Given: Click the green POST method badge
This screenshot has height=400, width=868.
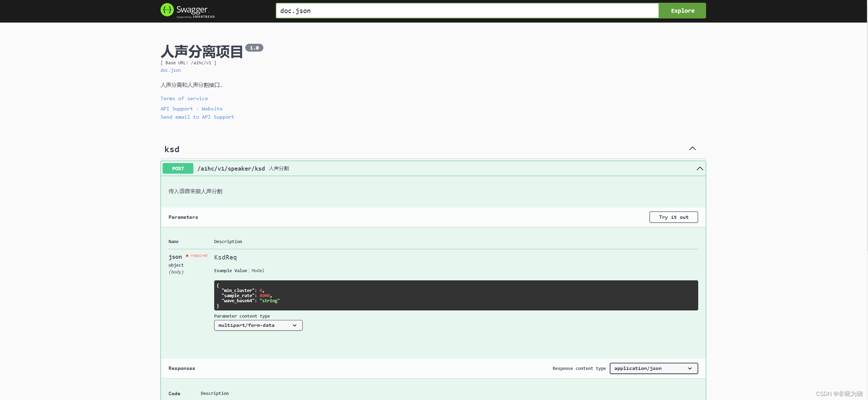Looking at the screenshot, I should [x=178, y=169].
